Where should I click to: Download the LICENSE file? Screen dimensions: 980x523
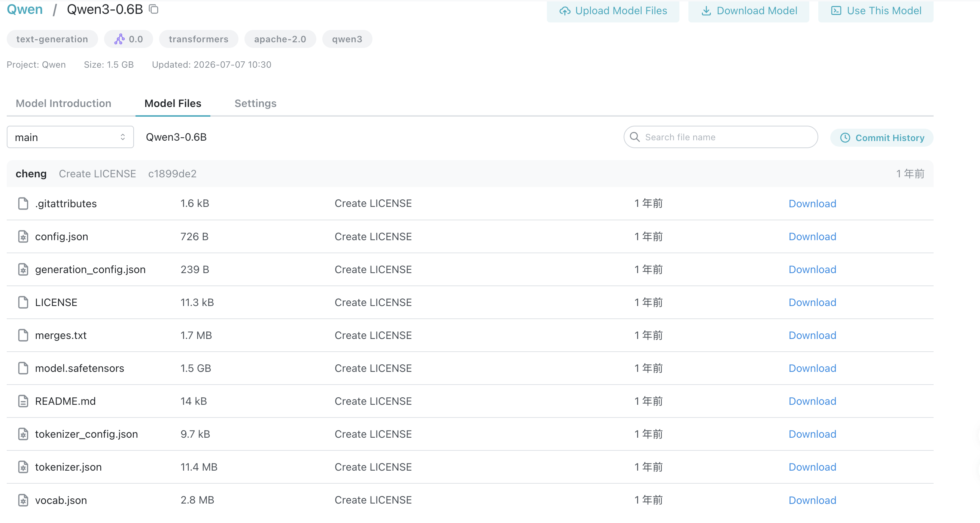pos(812,302)
